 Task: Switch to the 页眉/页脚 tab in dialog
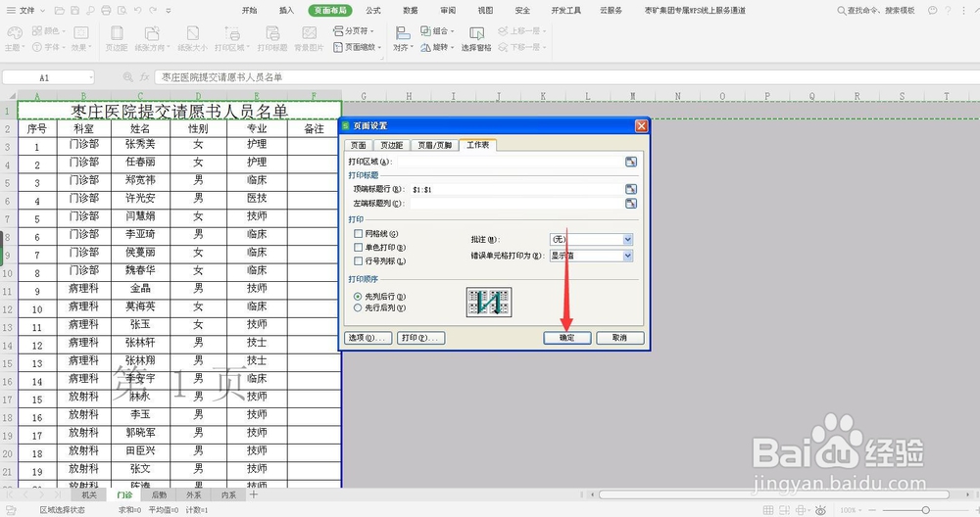point(434,146)
